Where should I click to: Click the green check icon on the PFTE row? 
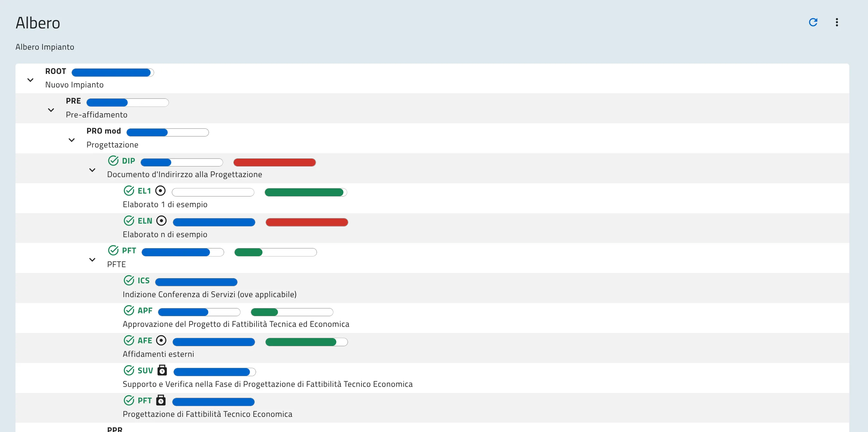point(113,251)
